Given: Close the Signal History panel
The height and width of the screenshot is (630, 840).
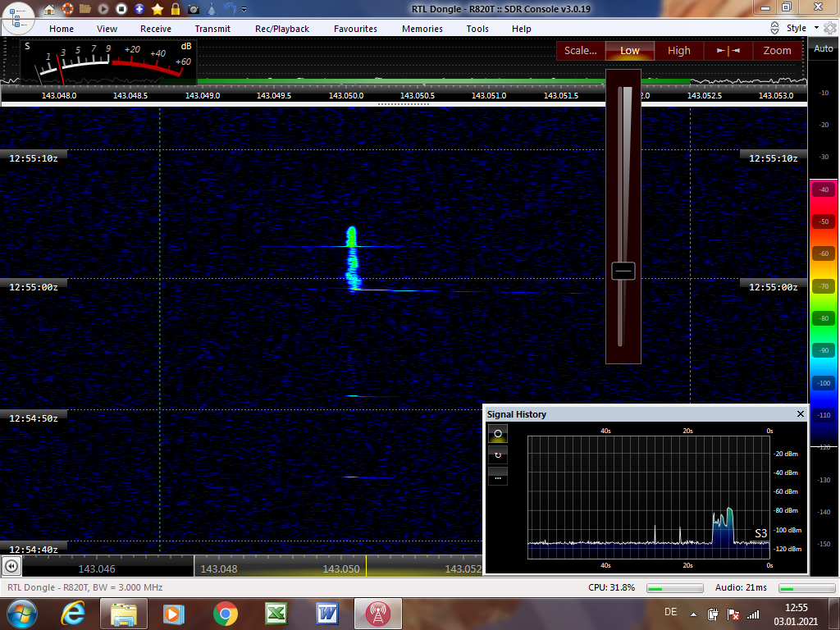Looking at the screenshot, I should (x=801, y=413).
